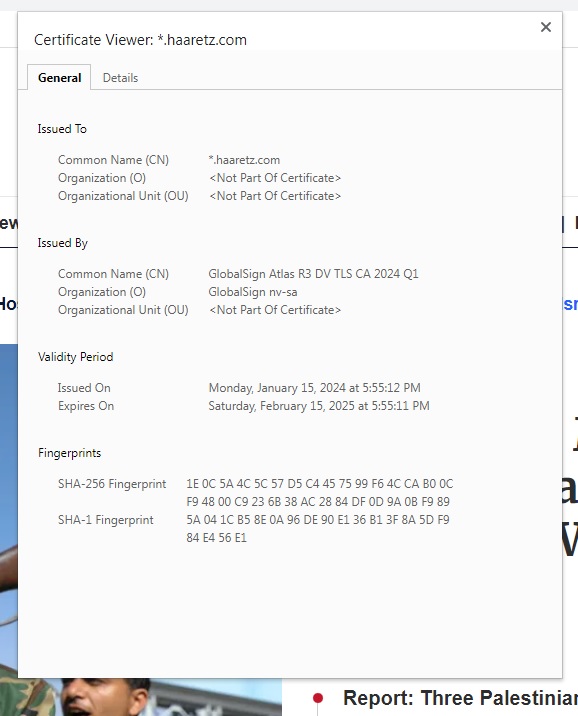Click the organization value GlobalSign nv-sa
Screen dimensions: 578x716
[253, 292]
